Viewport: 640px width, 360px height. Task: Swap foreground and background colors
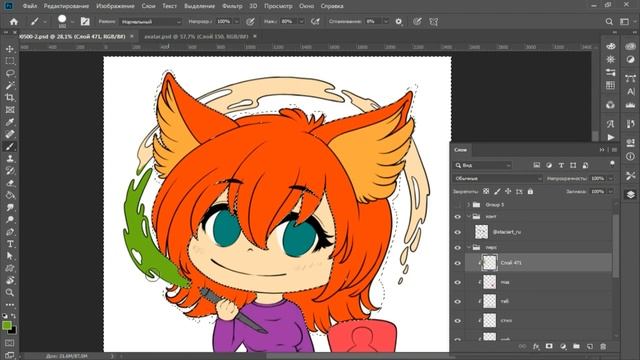point(14,316)
